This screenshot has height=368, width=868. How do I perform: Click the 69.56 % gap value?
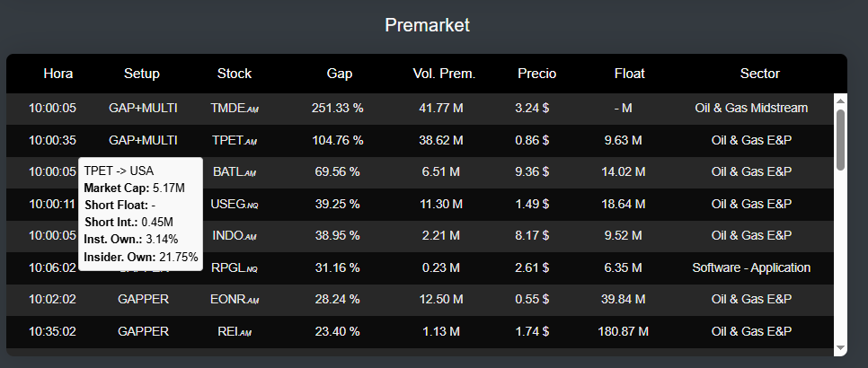tap(338, 171)
